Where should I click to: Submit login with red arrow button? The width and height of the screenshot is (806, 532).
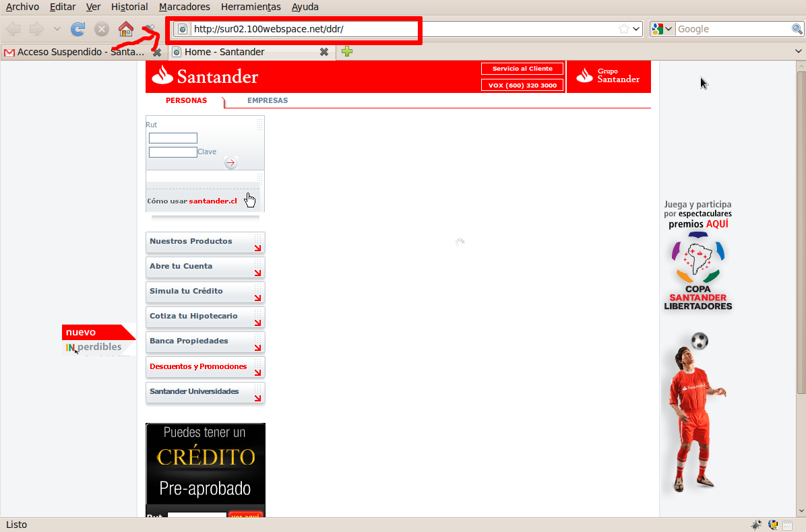[x=230, y=162]
